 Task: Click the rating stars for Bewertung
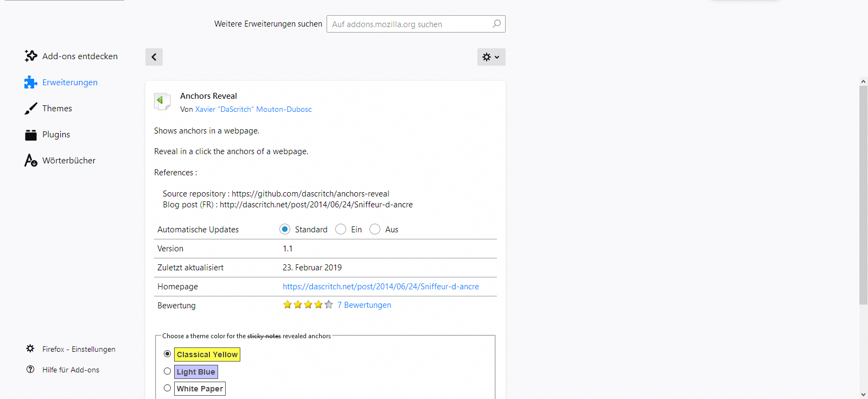pyautogui.click(x=308, y=305)
